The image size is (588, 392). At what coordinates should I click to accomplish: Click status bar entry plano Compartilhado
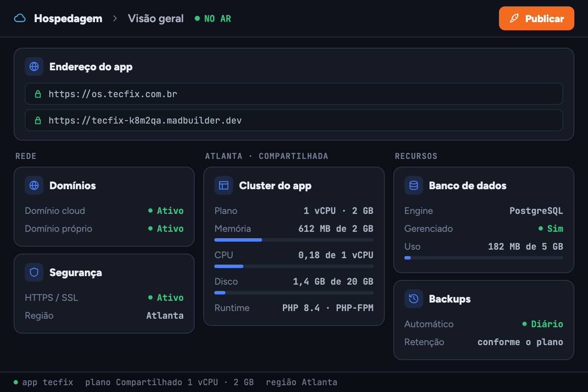pos(170,382)
